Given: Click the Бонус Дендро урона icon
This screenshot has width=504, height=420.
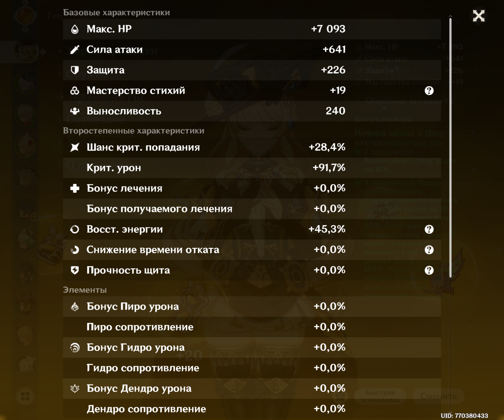Looking at the screenshot, I should click(75, 388).
